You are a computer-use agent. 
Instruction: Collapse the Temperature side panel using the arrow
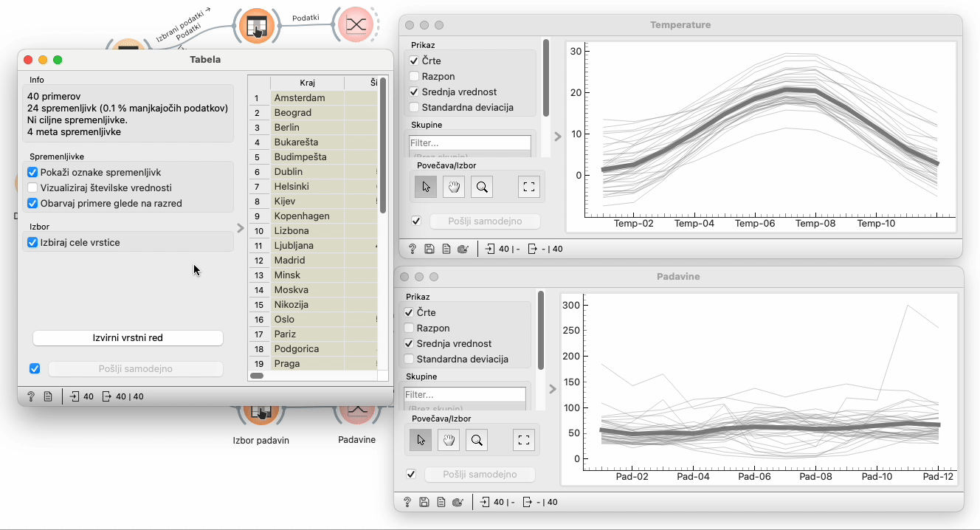click(x=557, y=137)
